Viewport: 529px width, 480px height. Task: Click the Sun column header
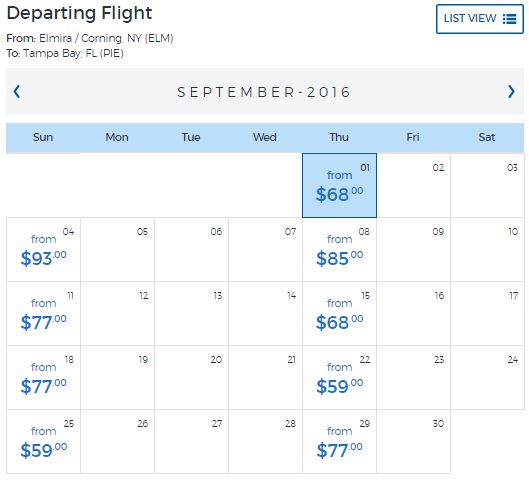(43, 138)
